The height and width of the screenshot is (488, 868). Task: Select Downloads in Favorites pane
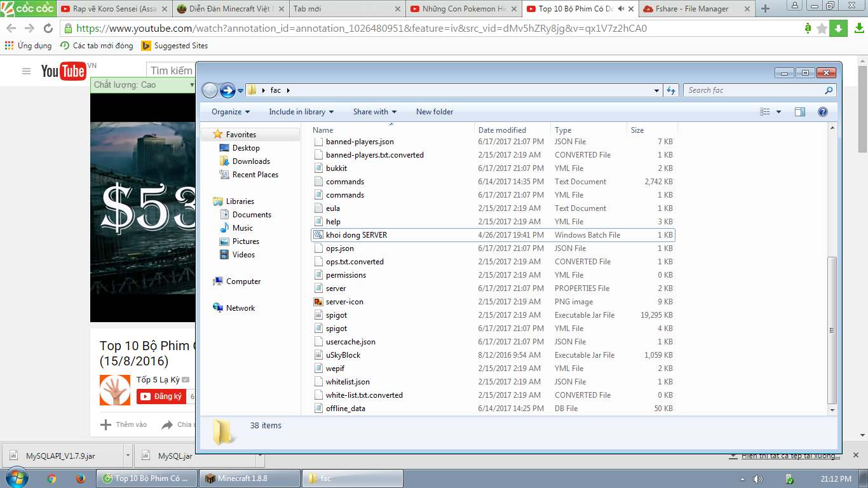[x=251, y=161]
